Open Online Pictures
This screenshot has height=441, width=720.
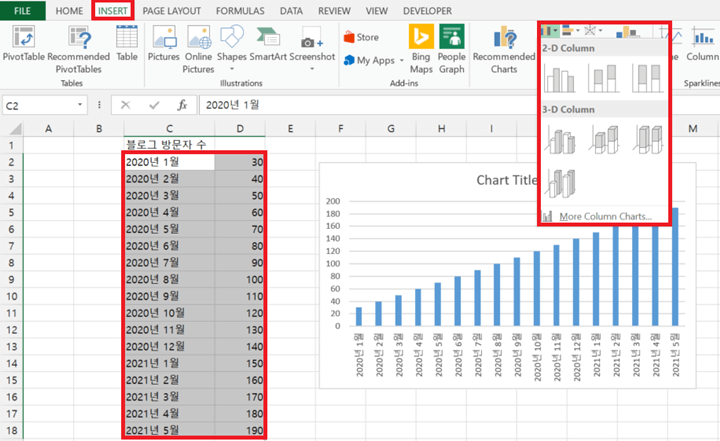[198, 50]
